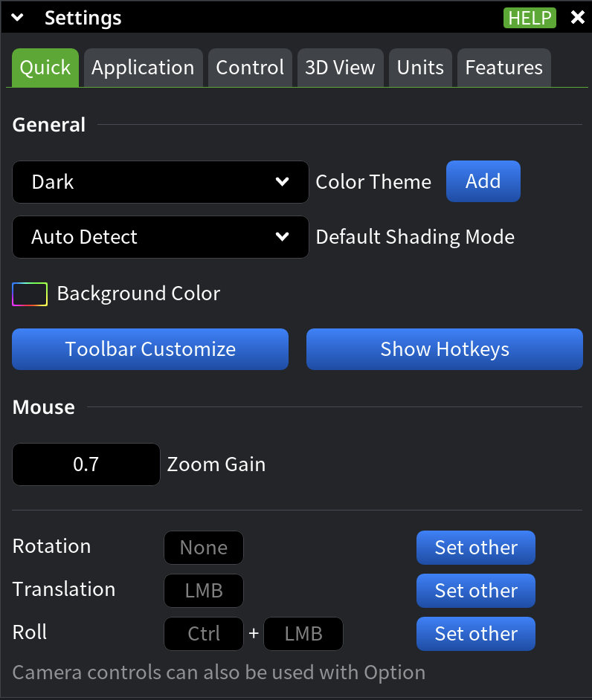Open the Default Shading Mode dropdown
Screen dimensions: 592x700
click(160, 236)
